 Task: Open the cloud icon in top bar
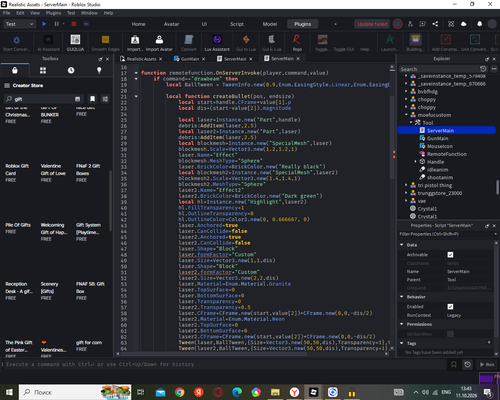click(x=464, y=24)
